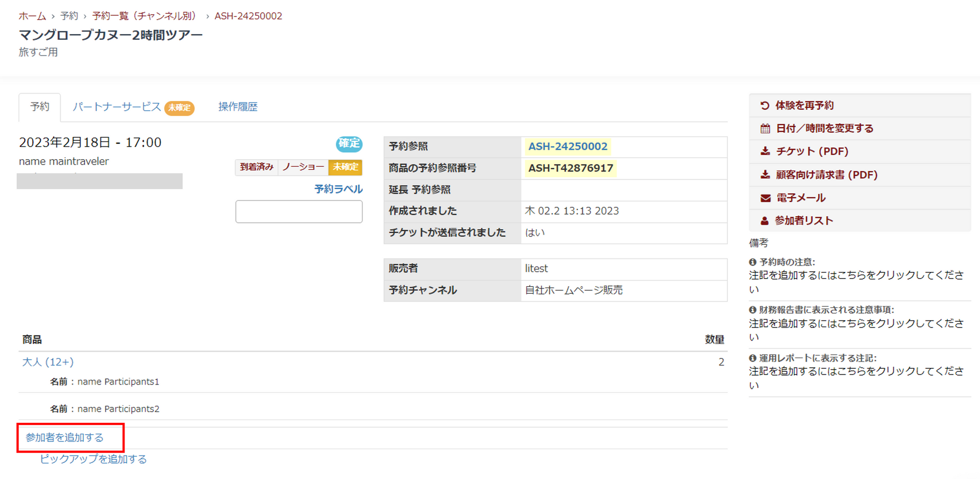The image size is (980, 479).
Task: Click the info icon beside 予約時の注意
Action: point(752,262)
